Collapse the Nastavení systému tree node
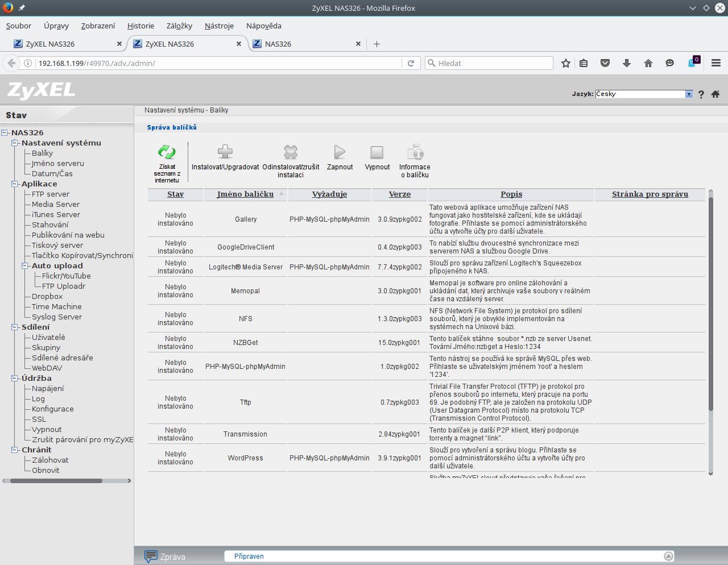This screenshot has height=565, width=728. point(15,143)
